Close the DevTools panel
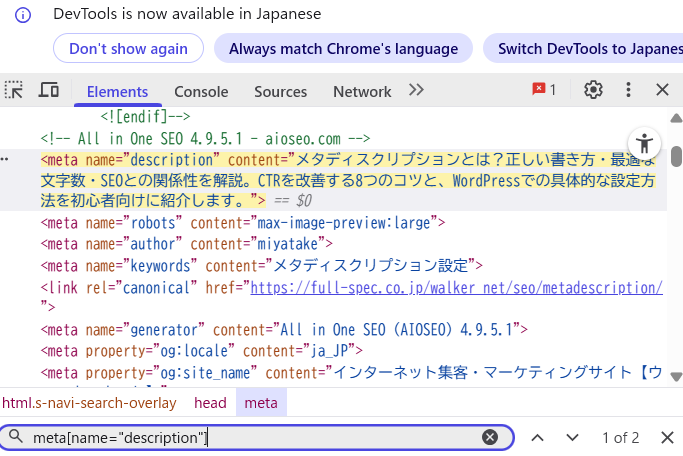683x456 pixels. tap(662, 90)
